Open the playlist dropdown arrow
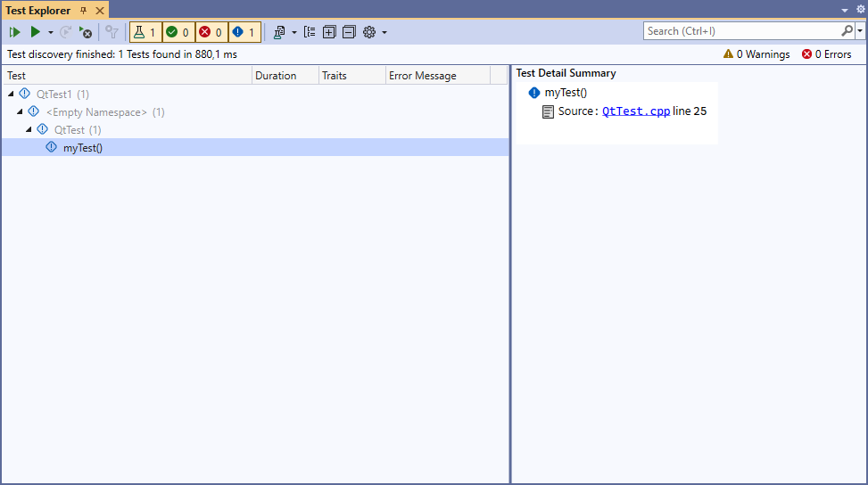Screen dimensions: 868x485 coord(294,33)
